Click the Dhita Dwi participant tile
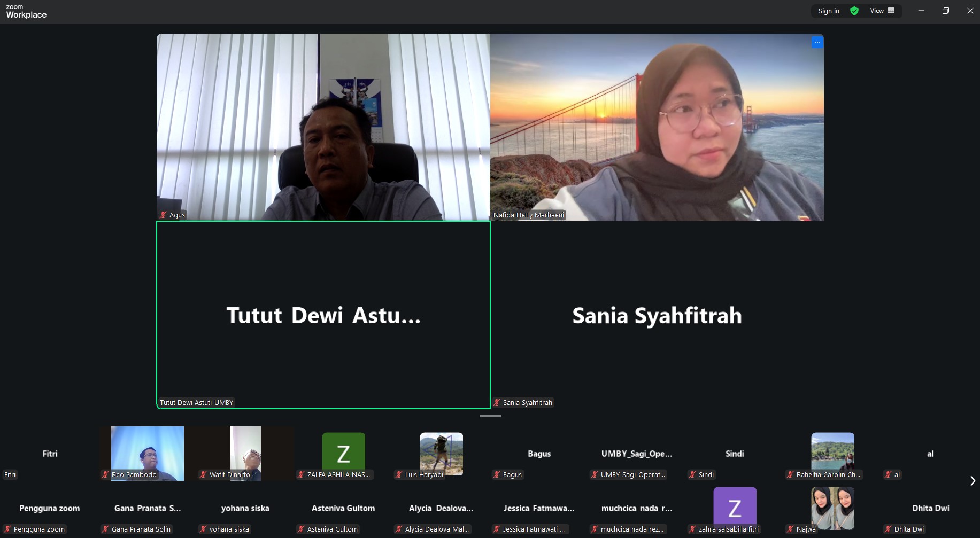Screen dimensions: 980x538 pos(930,509)
